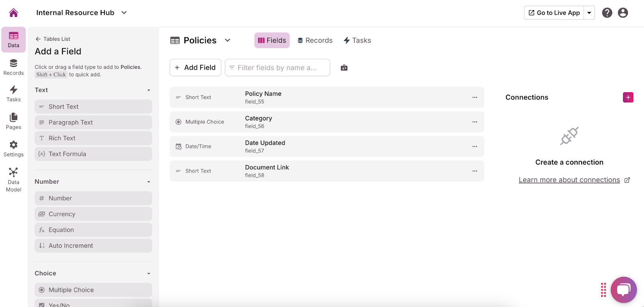
Task: Collapse the Text field types section
Action: pyautogui.click(x=149, y=90)
